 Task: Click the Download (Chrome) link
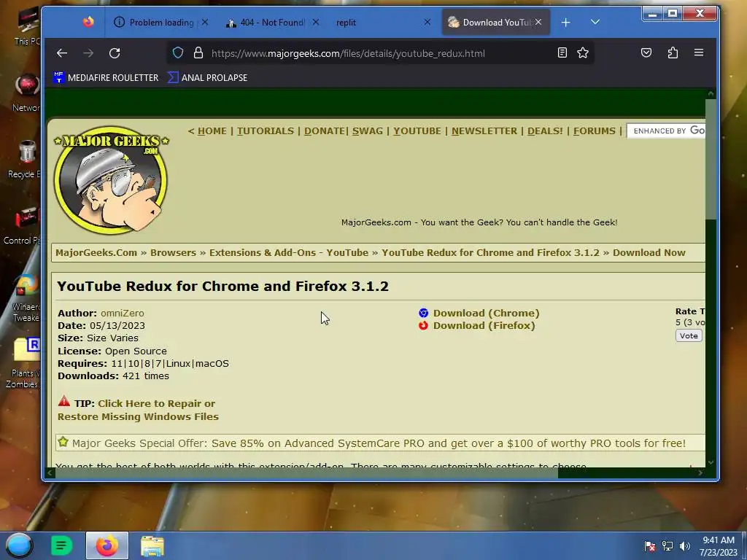pos(486,314)
